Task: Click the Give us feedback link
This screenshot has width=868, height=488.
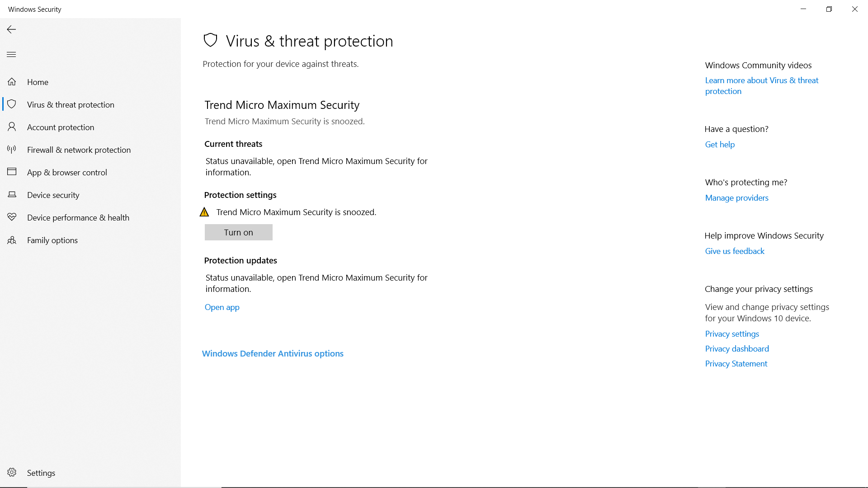Action: [x=734, y=251]
